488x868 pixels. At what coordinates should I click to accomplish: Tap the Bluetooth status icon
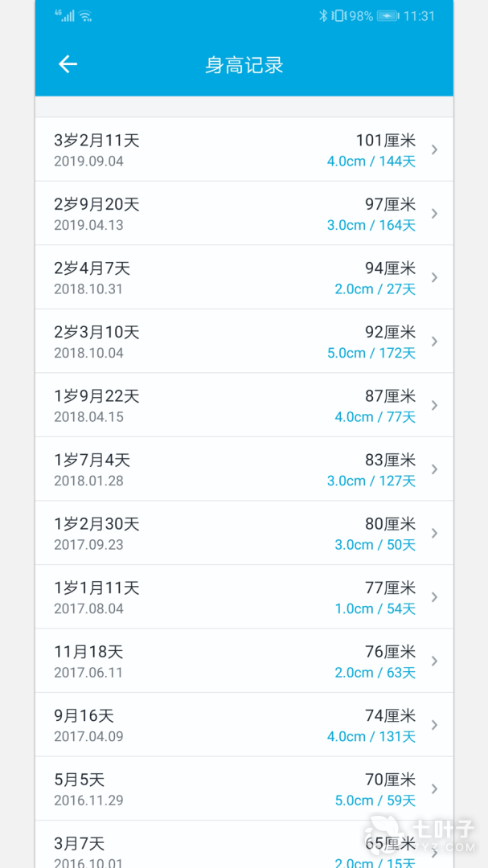pos(324,16)
